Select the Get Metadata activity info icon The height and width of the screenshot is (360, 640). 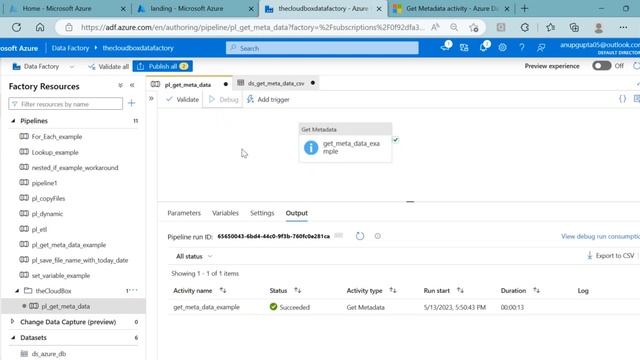(311, 147)
